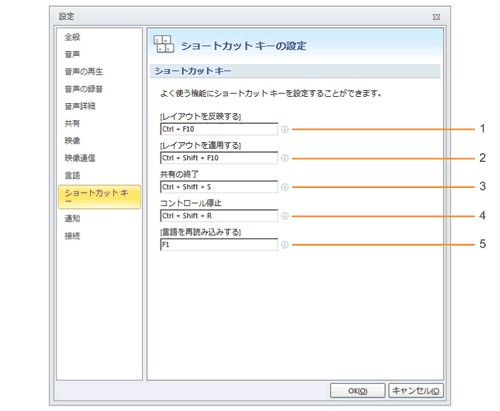This screenshot has height=411, width=500.
Task: Select the 共有 category in sidebar
Action: [72, 123]
